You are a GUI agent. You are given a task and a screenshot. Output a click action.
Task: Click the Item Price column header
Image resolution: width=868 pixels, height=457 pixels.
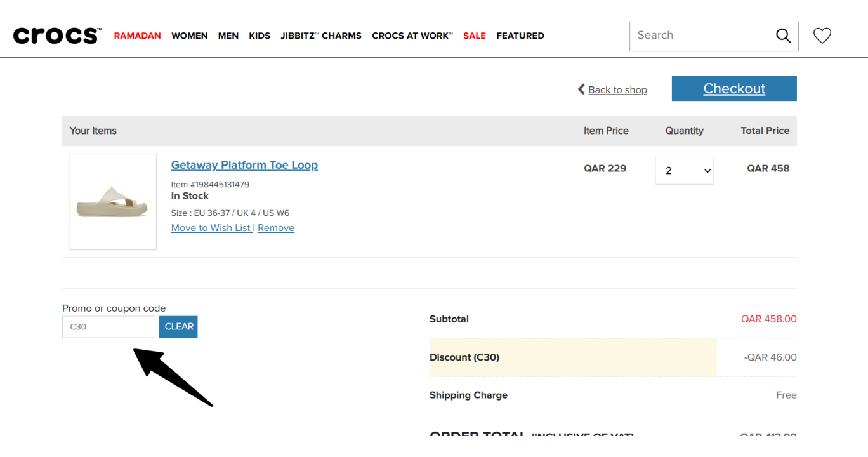(606, 131)
